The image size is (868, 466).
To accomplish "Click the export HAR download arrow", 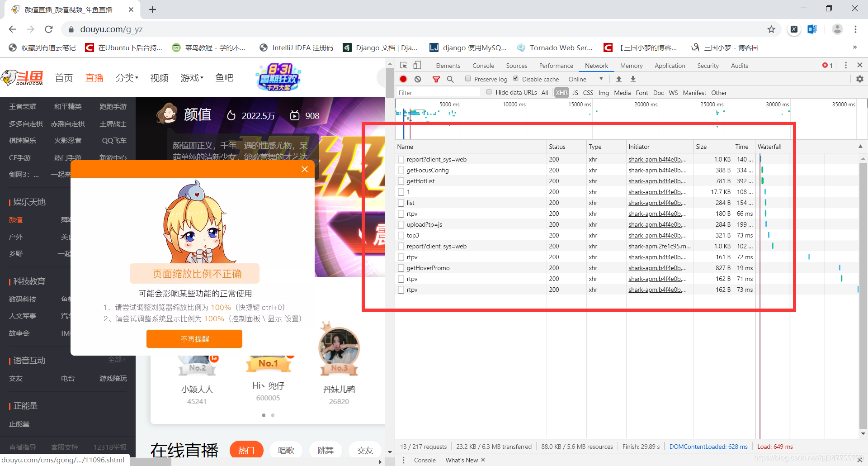I will coord(633,79).
